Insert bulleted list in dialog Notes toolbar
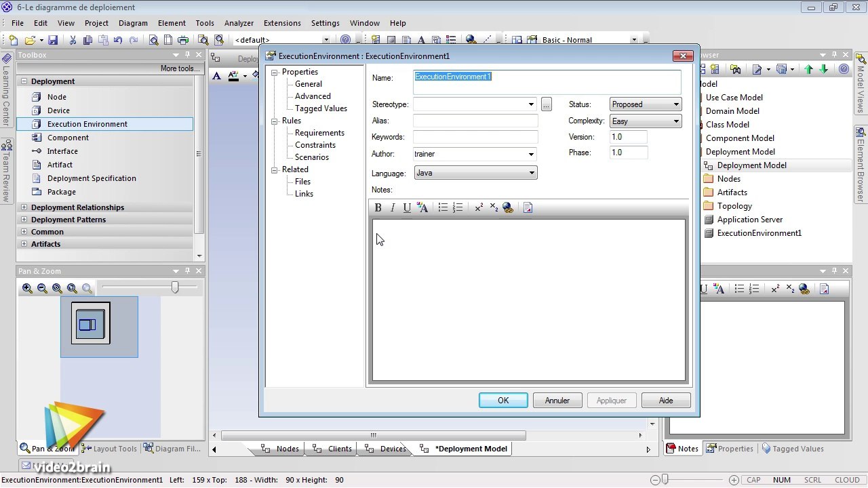868x488 pixels. coord(443,208)
